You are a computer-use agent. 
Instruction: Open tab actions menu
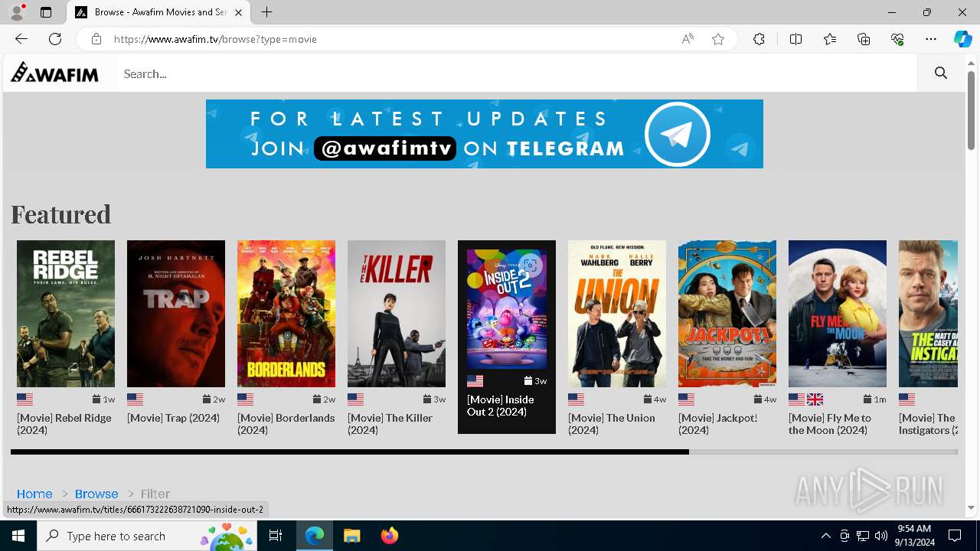[x=46, y=12]
